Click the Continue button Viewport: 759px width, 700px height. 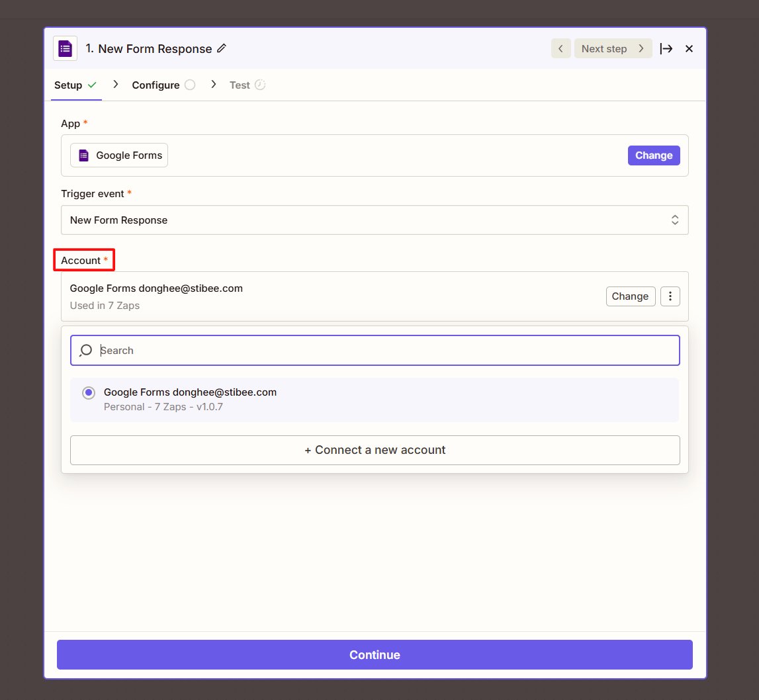(375, 654)
